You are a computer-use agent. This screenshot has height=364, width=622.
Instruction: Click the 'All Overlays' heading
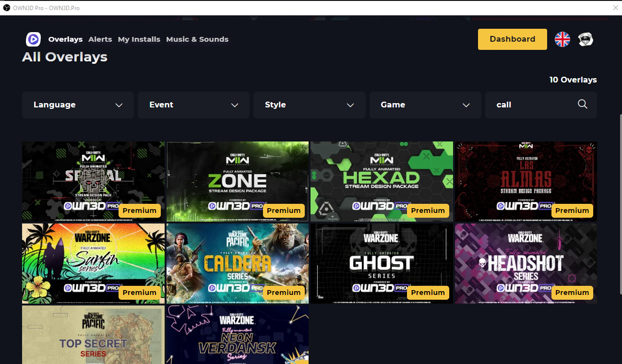point(65,57)
